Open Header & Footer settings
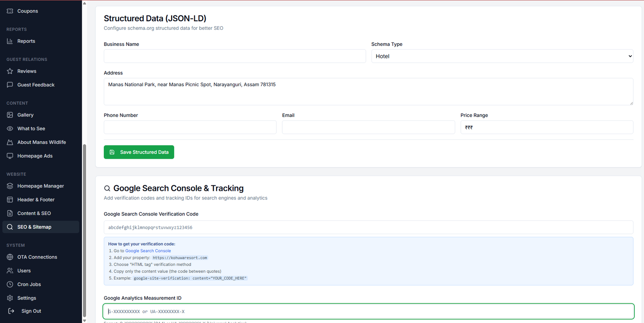This screenshot has height=323, width=644. [x=41, y=200]
